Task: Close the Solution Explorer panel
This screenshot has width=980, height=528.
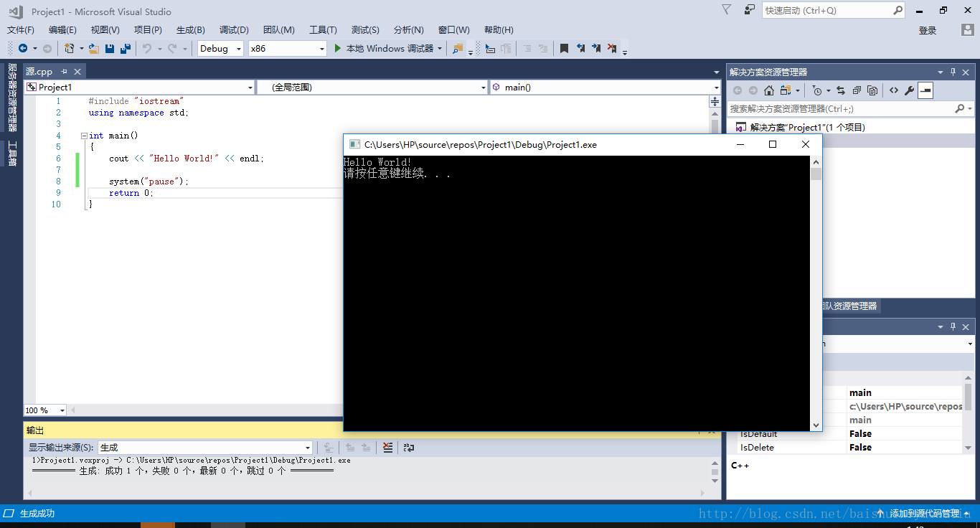Action: click(x=966, y=72)
